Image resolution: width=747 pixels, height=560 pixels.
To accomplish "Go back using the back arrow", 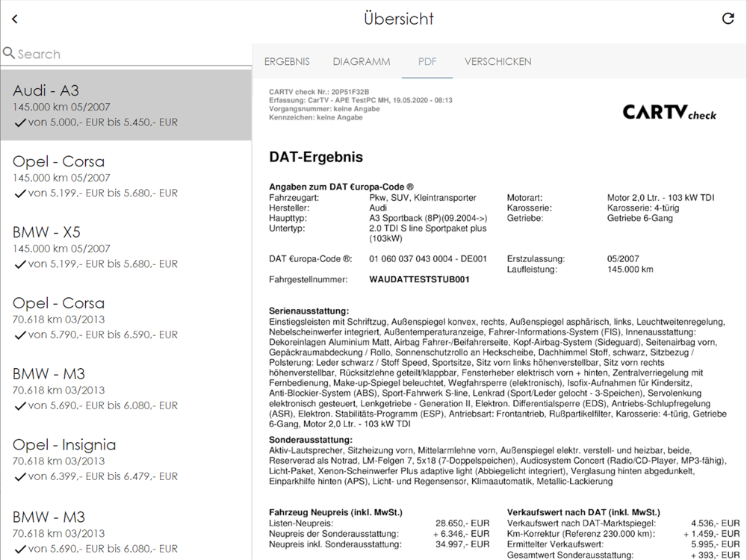I will [x=15, y=19].
